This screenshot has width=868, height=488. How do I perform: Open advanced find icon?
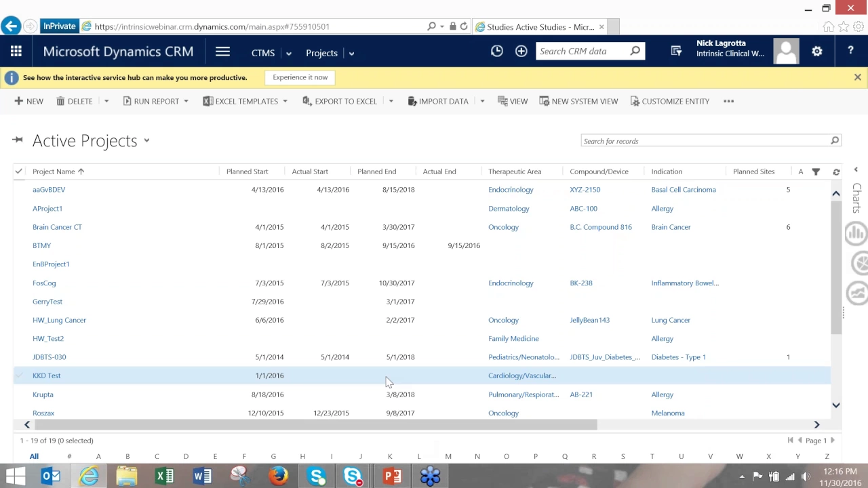[x=676, y=51]
